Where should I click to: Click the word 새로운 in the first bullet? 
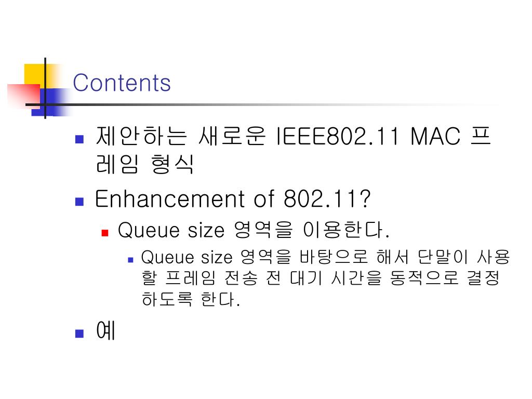click(x=232, y=137)
